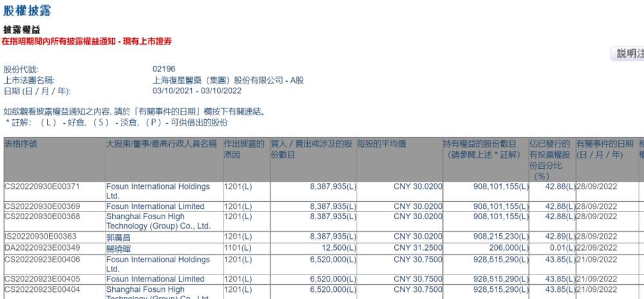644x299 pixels.
Task: Open form serial number CS20220923E00405
Action: tap(43, 279)
